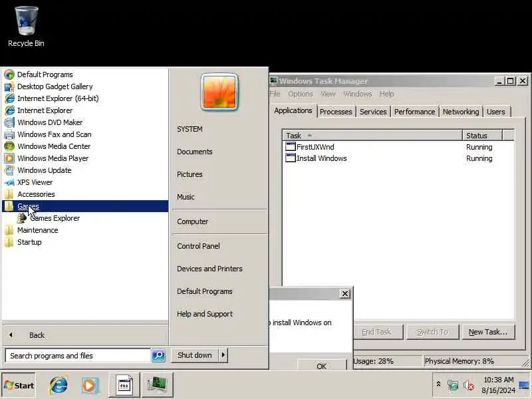
Task: Click the Shut down button
Action: (x=195, y=355)
